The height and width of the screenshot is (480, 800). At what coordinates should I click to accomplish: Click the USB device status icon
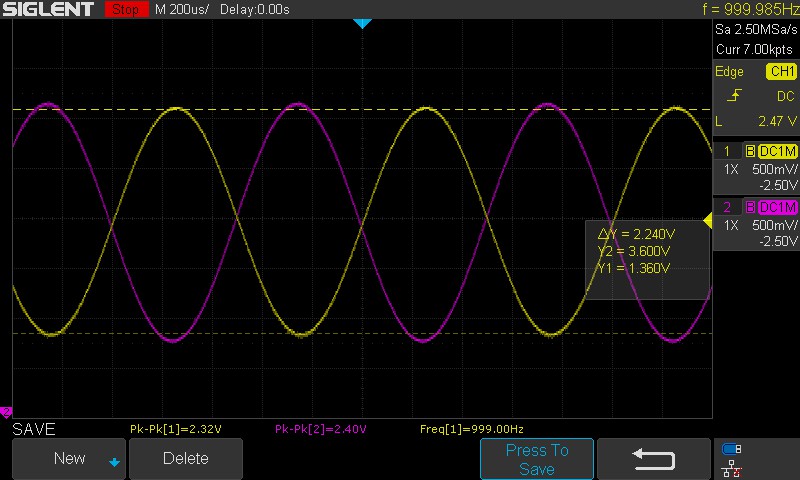click(x=731, y=449)
